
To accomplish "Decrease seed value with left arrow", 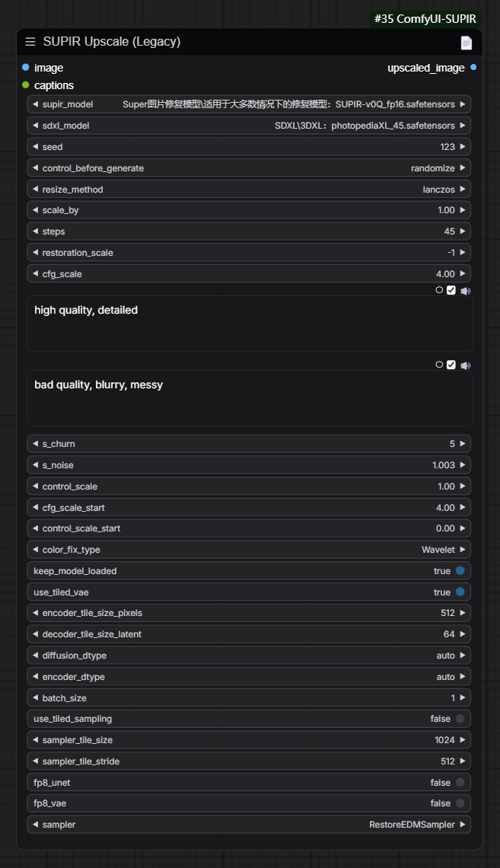I will coord(35,147).
